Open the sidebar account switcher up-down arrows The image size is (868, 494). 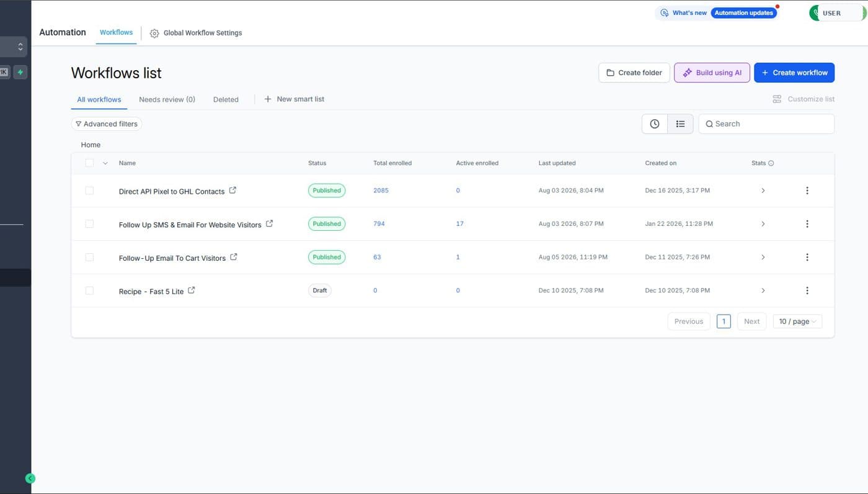pyautogui.click(x=20, y=47)
